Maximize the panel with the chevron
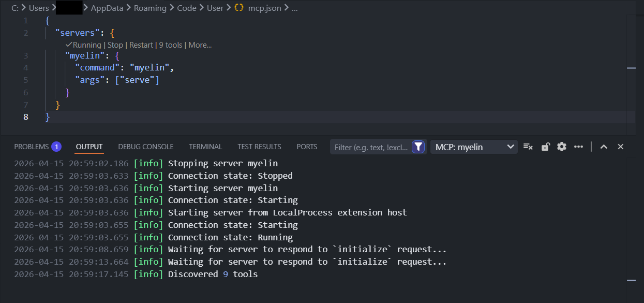Screen dimensions: 644x303 [x=604, y=147]
